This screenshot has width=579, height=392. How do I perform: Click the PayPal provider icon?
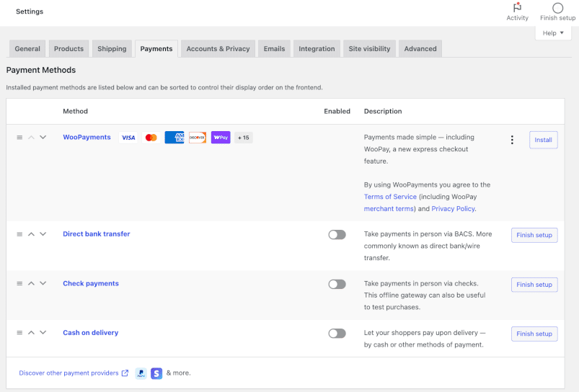141,373
